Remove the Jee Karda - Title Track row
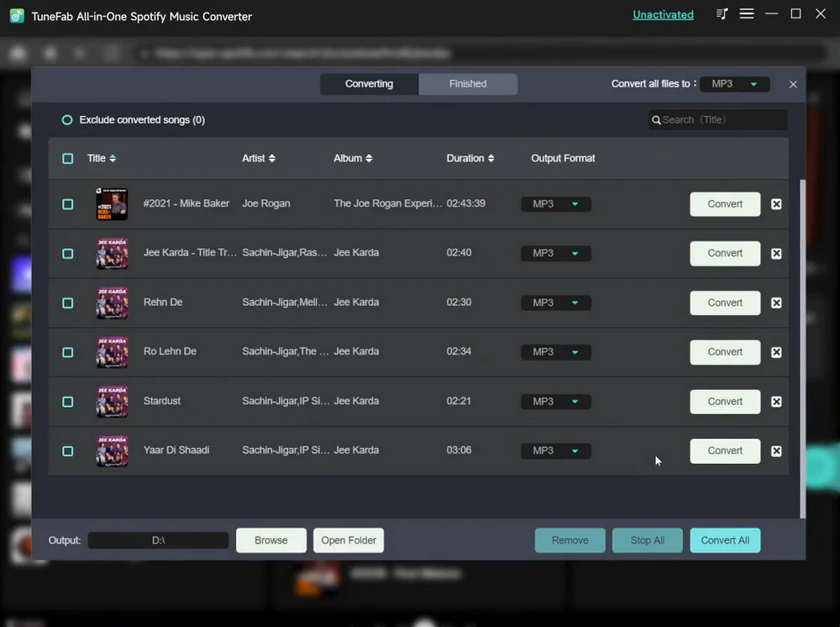This screenshot has width=840, height=627. pos(775,254)
